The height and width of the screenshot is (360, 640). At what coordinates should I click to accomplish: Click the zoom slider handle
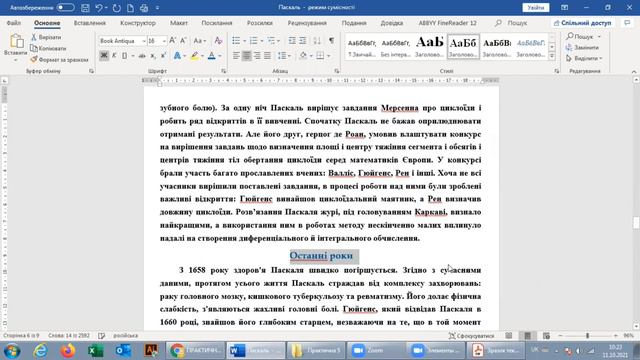click(587, 336)
